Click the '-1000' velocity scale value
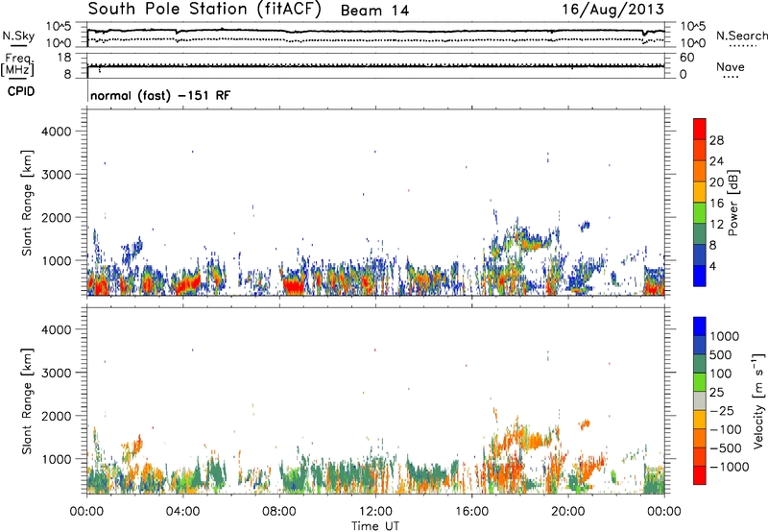 pyautogui.click(x=729, y=467)
